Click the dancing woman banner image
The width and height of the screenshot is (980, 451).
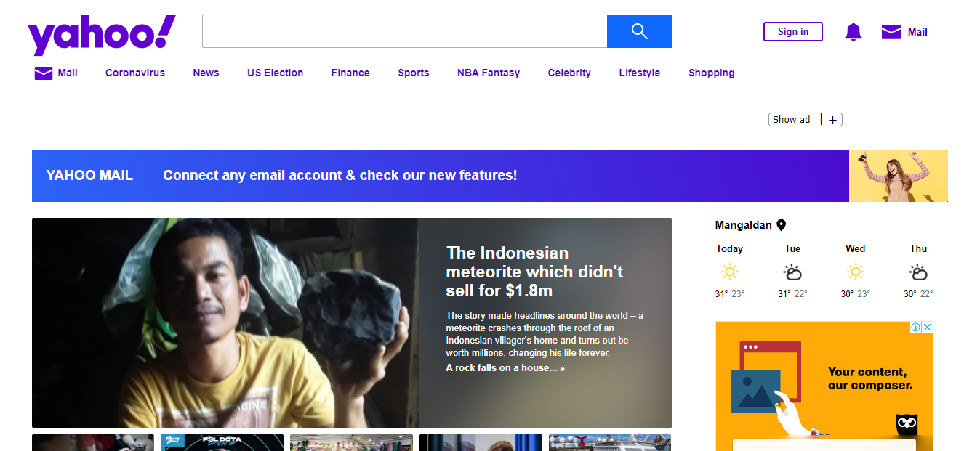(899, 176)
